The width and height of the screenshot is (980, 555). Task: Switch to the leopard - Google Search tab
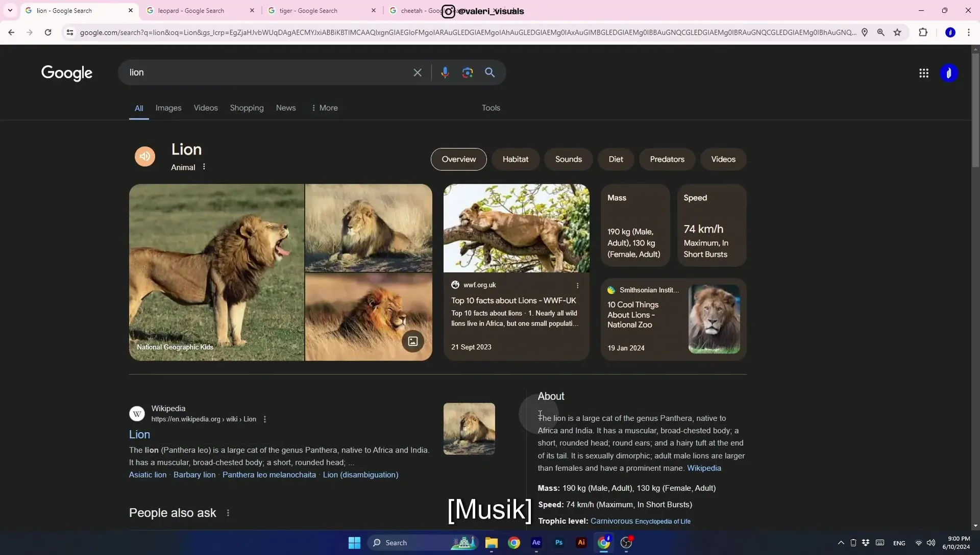coord(201,10)
